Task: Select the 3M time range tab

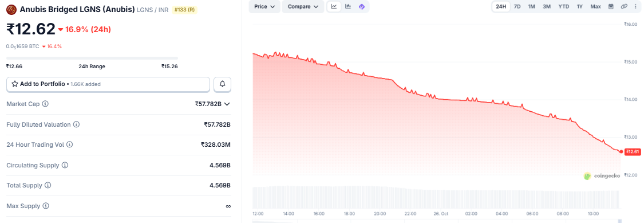Action: 547,6
